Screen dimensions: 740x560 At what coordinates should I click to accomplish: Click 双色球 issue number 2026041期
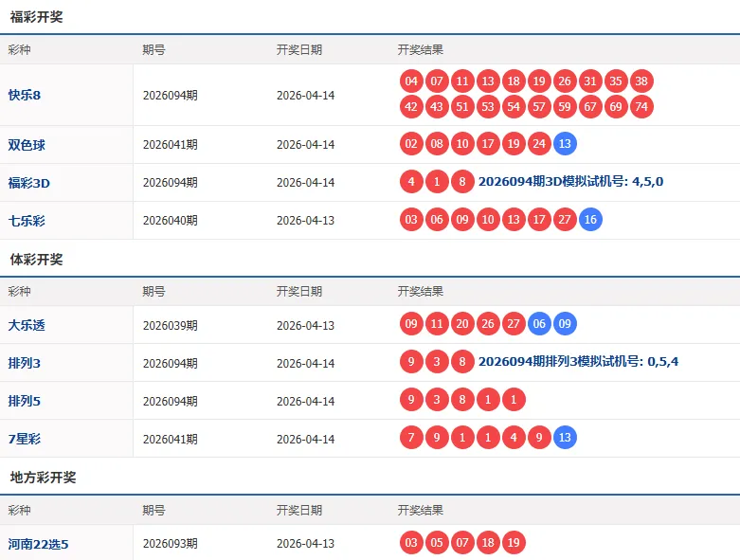171,145
